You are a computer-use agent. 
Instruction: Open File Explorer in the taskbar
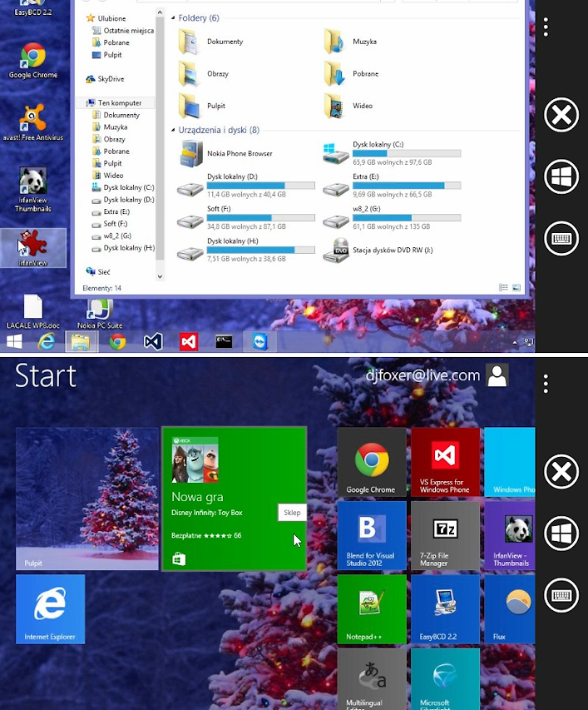coord(82,341)
